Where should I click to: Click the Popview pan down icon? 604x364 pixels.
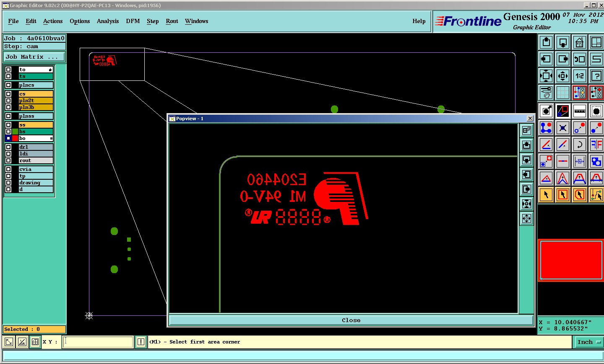(x=527, y=160)
